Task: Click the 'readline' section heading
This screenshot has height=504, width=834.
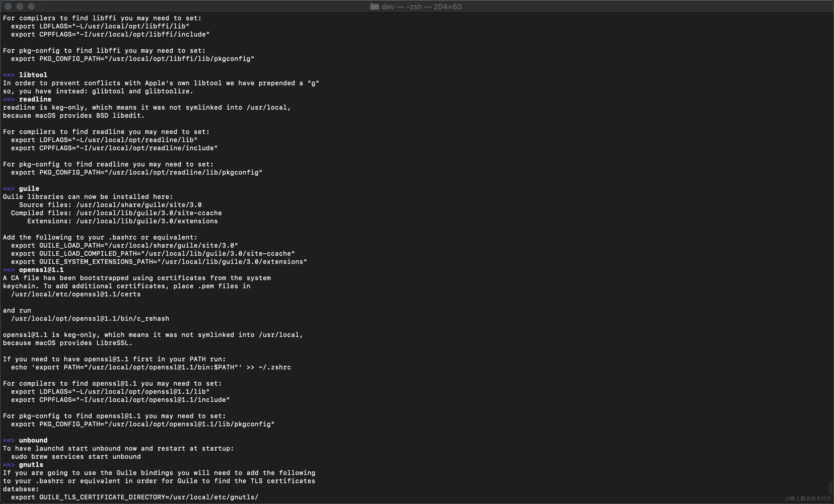Action: [35, 99]
